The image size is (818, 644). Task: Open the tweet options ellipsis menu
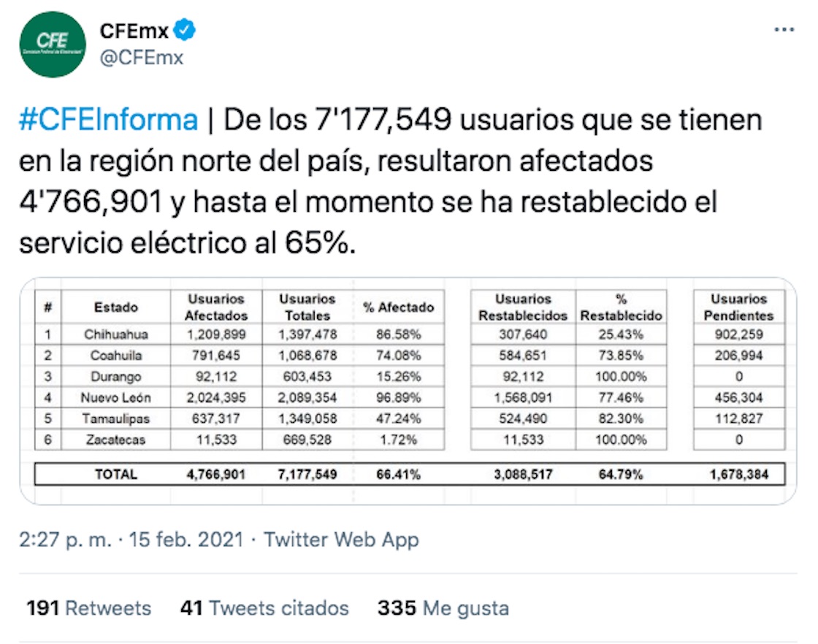point(784,29)
